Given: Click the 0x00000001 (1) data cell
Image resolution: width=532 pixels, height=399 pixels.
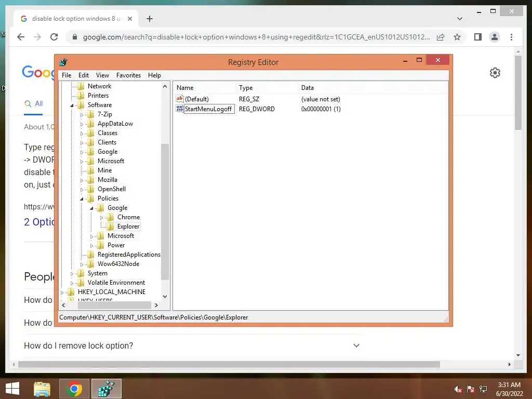Looking at the screenshot, I should coord(321,109).
